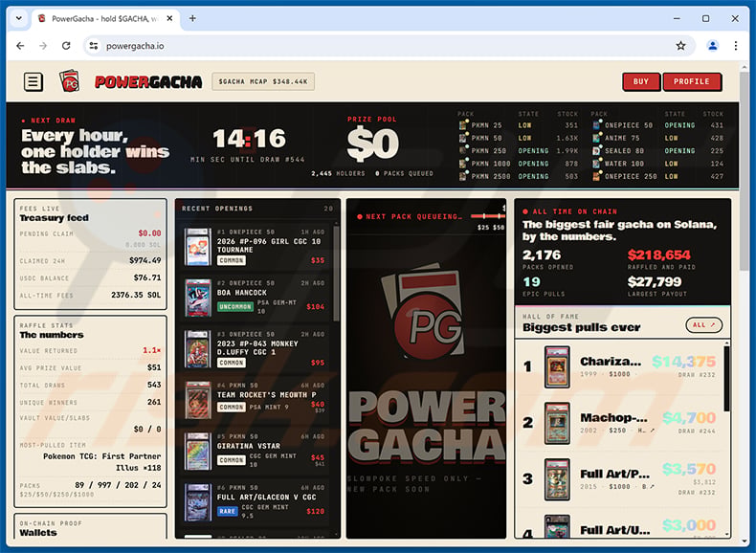Click the red BUY button
756x553 pixels.
[x=641, y=81]
